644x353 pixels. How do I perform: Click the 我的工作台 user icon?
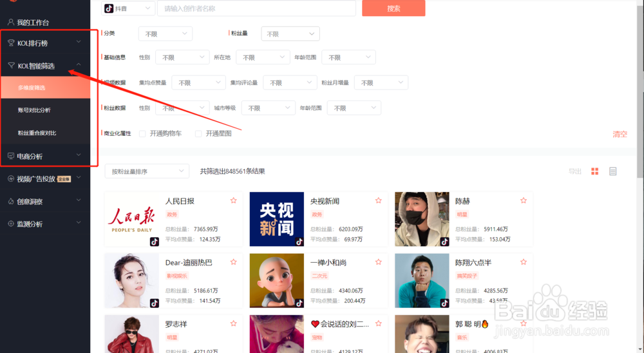point(11,22)
